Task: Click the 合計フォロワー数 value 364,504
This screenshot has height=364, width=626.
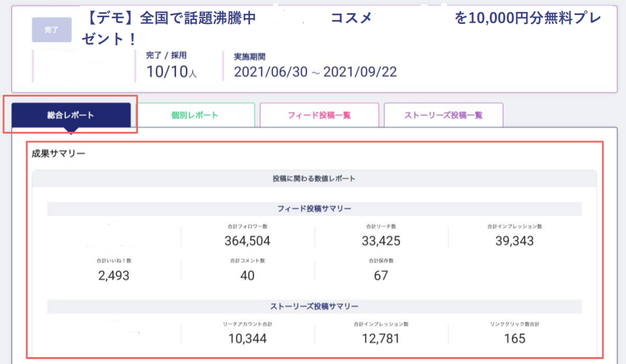Action: (x=247, y=240)
